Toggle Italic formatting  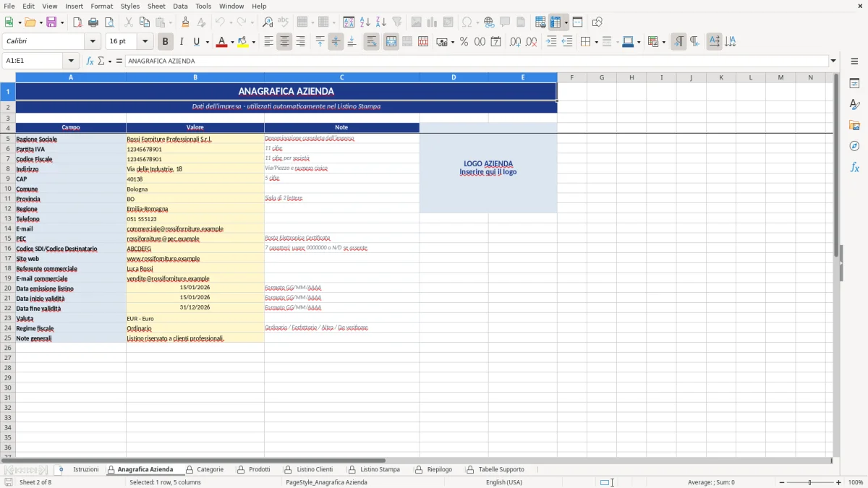[x=181, y=42]
